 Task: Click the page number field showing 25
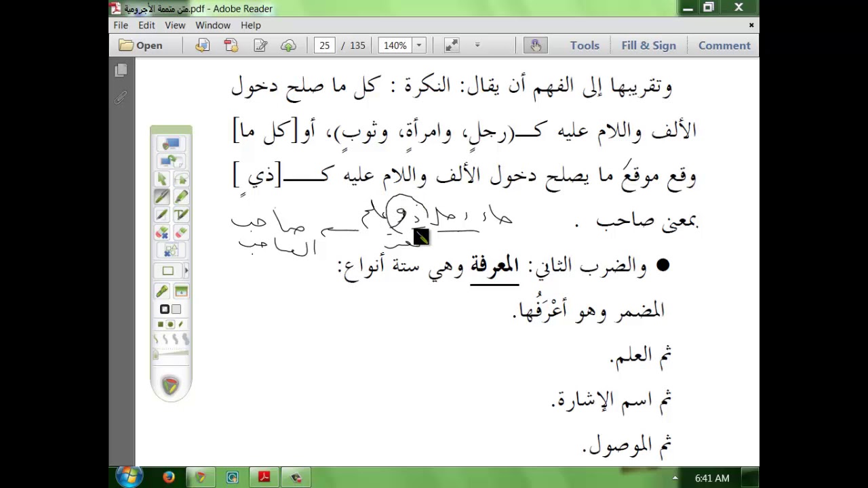click(x=325, y=45)
